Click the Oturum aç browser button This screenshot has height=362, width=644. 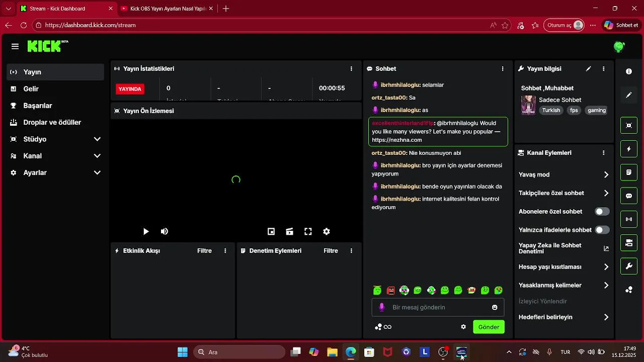click(564, 25)
